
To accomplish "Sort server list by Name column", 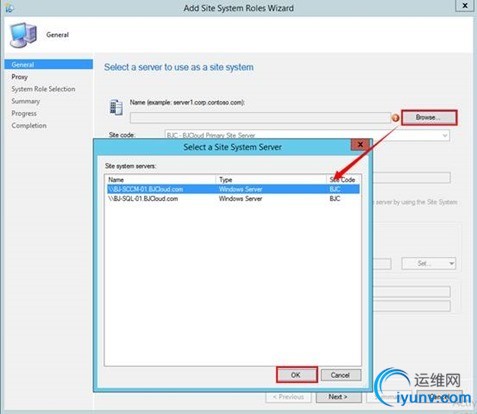I will click(160, 179).
